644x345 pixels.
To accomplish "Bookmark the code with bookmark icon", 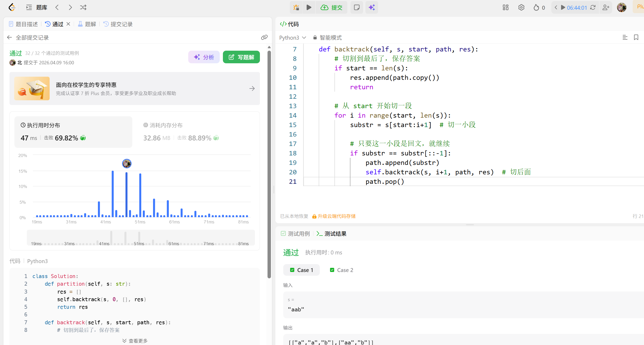I will (636, 37).
